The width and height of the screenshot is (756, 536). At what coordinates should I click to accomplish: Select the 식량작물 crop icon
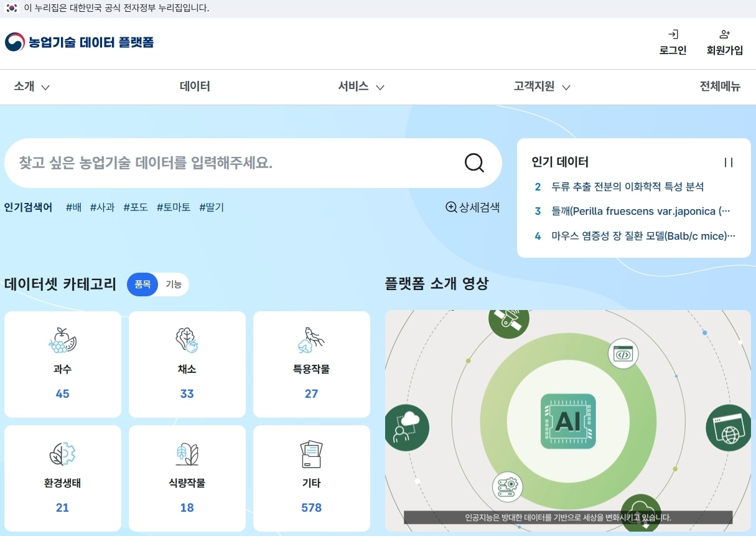click(187, 454)
